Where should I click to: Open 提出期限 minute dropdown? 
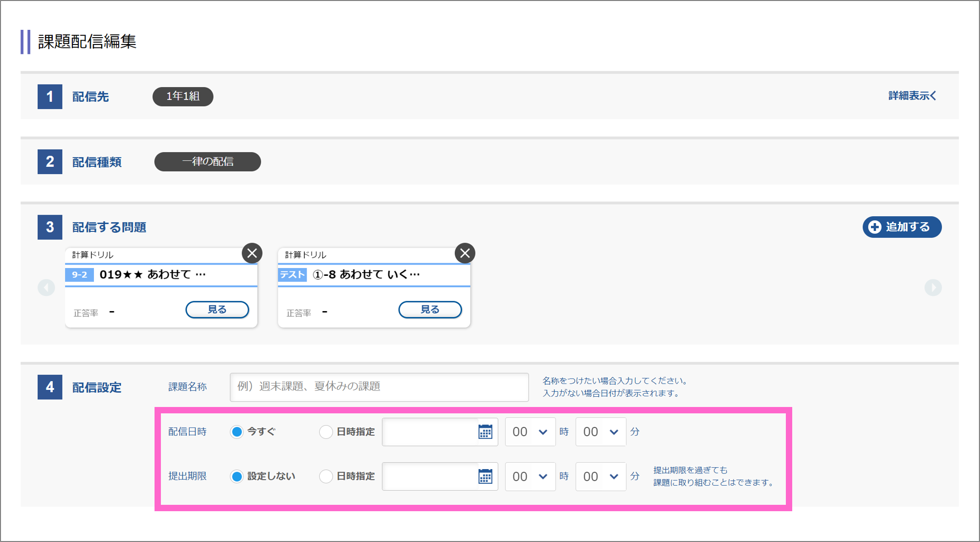pos(601,476)
